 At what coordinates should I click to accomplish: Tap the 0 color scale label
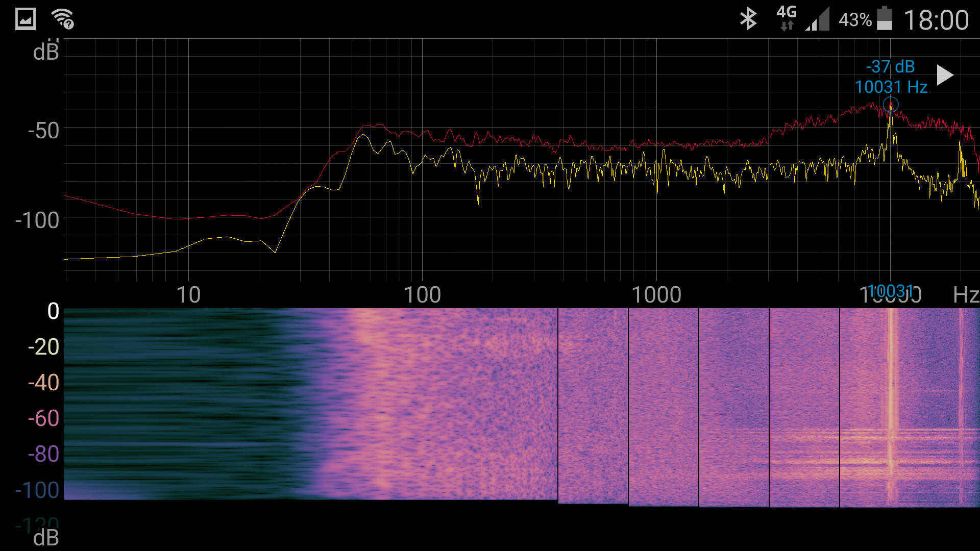(x=53, y=311)
